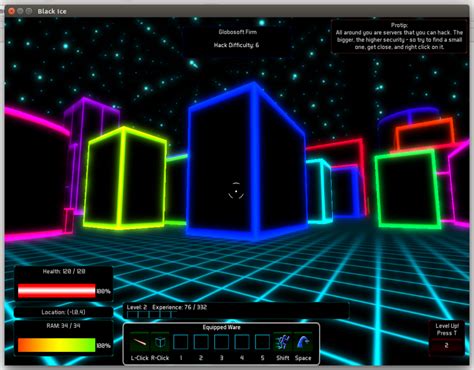This screenshot has width=474, height=370.
Task: Click the red outlined server
Action: (x=337, y=152)
